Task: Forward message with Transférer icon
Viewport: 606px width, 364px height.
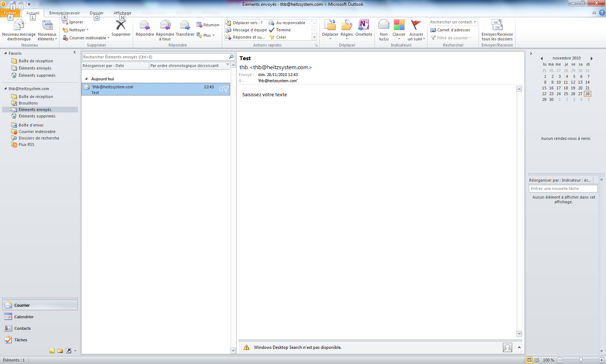Action: click(x=185, y=28)
